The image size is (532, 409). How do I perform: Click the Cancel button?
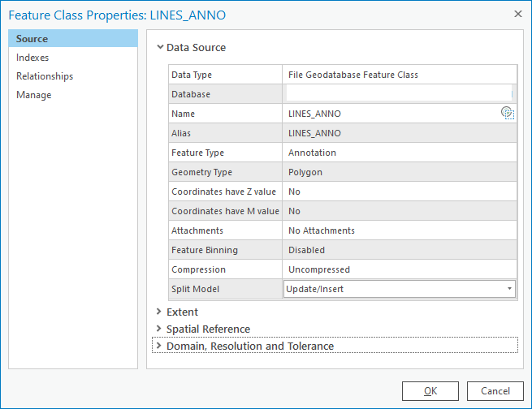coord(495,391)
